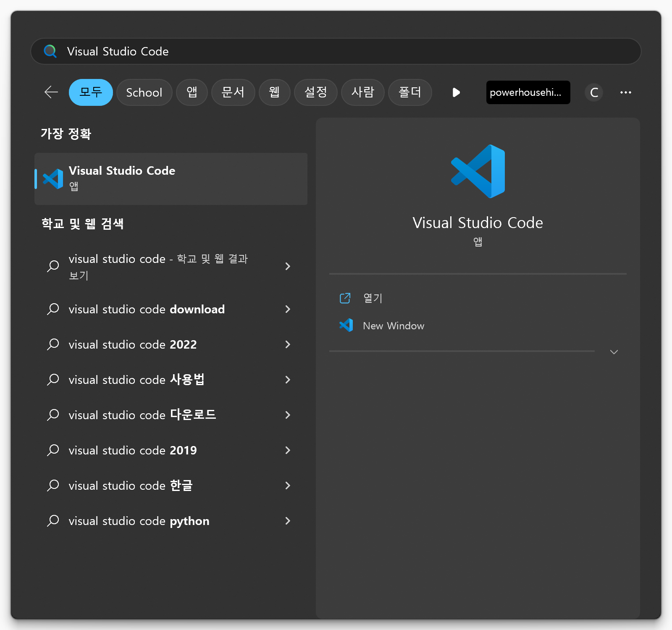Click search icon beside 'visual studio code 2022'
The width and height of the screenshot is (672, 630).
click(53, 344)
